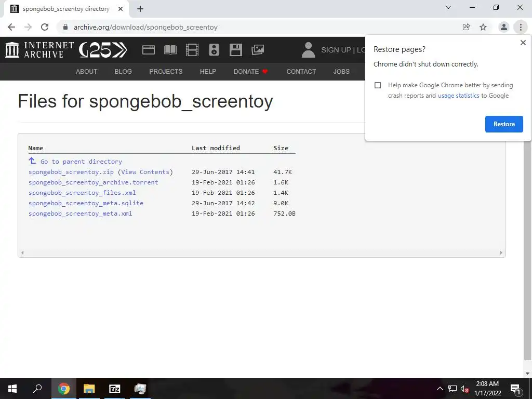Viewport: 532px width, 399px height.
Task: Open the Internet Archive home logo
Action: [39, 50]
